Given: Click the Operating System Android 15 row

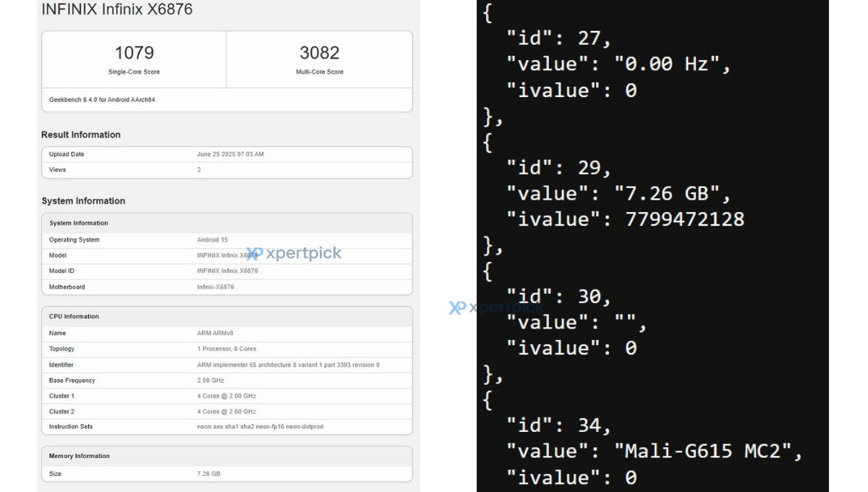Looking at the screenshot, I should (227, 239).
